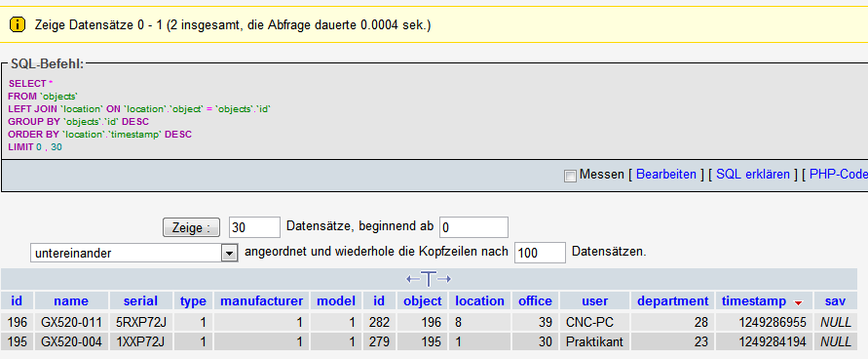
Task: Open the SQL erklären link
Action: 753,175
